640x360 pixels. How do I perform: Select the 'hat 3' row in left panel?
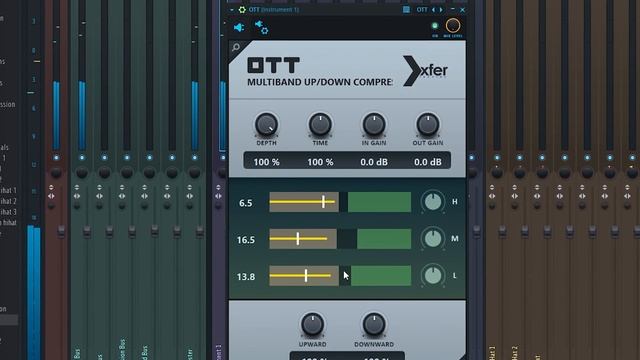[x=8, y=212]
